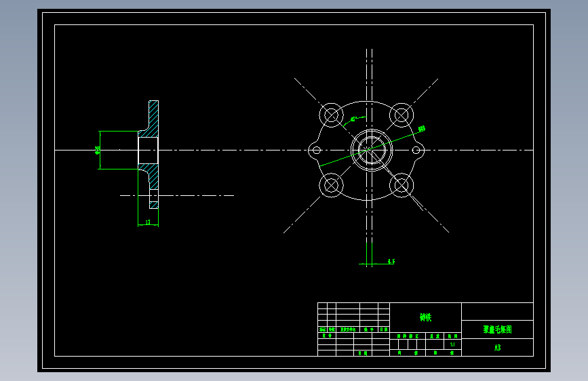The image size is (588, 381).
Task: Click the green diameter dimension left of section view
Action: pos(98,151)
